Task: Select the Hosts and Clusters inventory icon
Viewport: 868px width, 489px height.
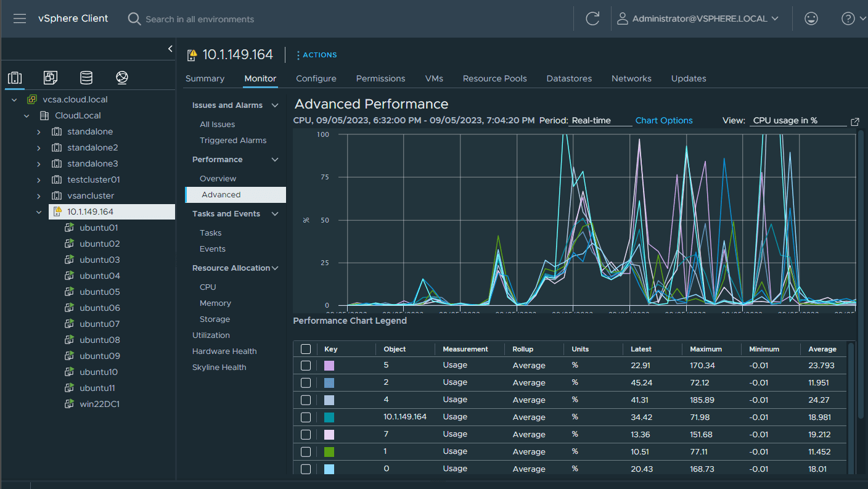Action: coord(15,78)
